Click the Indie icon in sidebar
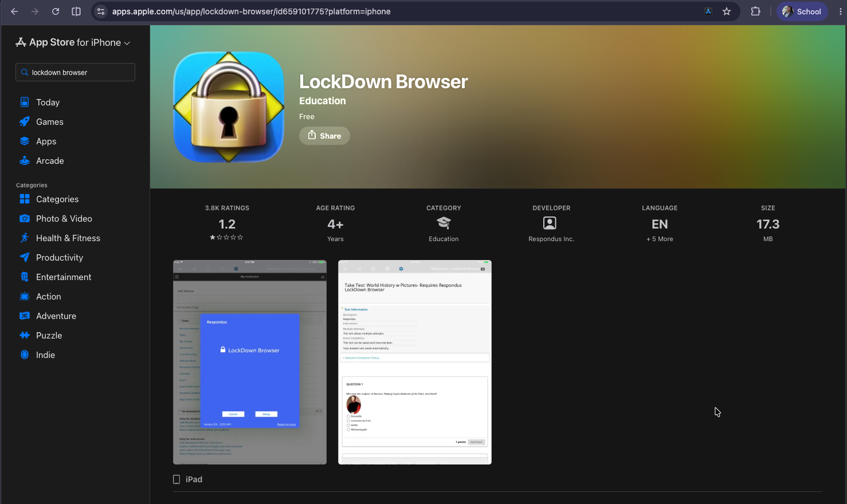This screenshot has height=504, width=847. pyautogui.click(x=25, y=355)
